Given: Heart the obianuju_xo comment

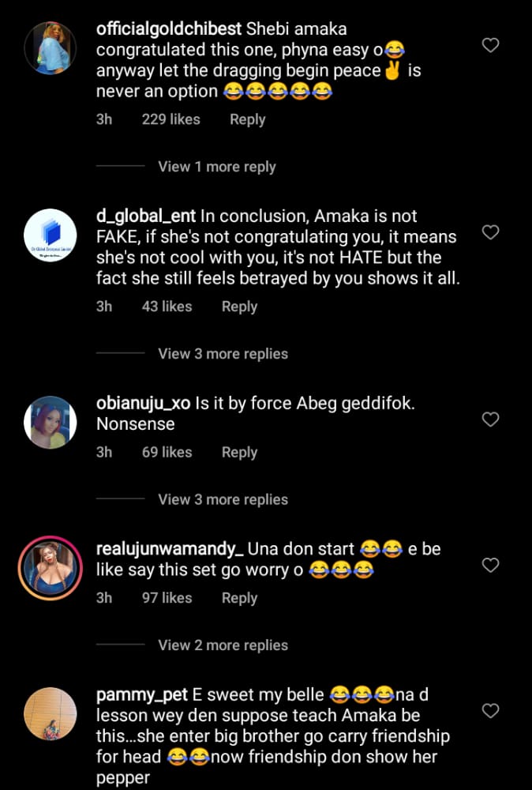Looking at the screenshot, I should [x=490, y=419].
